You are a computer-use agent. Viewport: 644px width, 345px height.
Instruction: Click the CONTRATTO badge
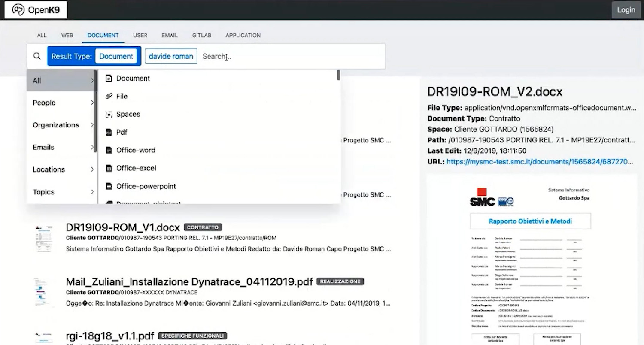[x=203, y=227]
